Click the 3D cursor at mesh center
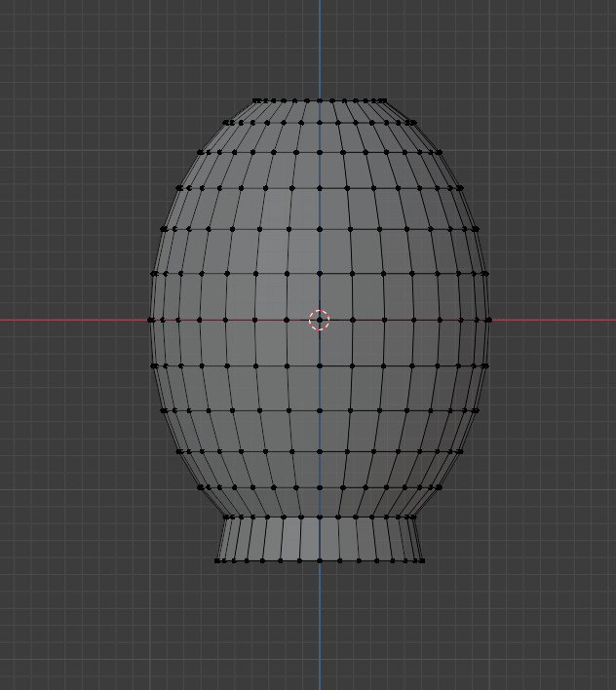616x690 pixels. click(320, 320)
